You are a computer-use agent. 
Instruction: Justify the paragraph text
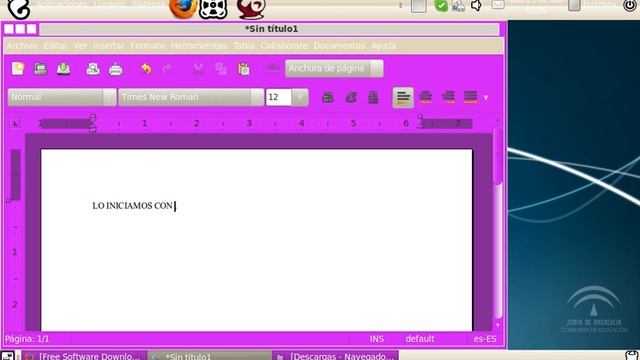pos(470,97)
